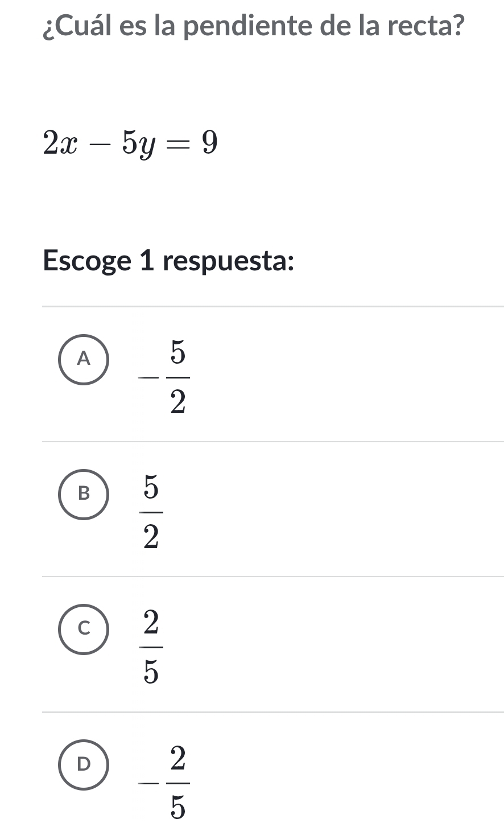Click the numerator 2 in option C

[x=150, y=624]
